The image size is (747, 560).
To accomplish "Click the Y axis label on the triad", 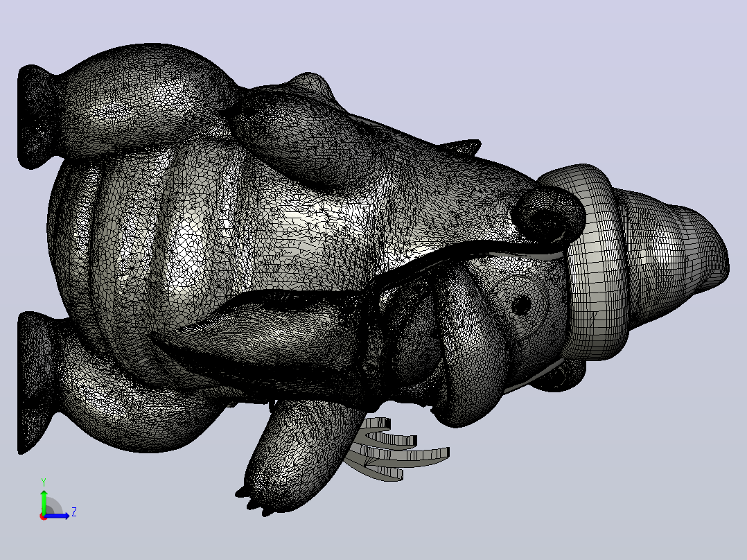I will pos(44,482).
